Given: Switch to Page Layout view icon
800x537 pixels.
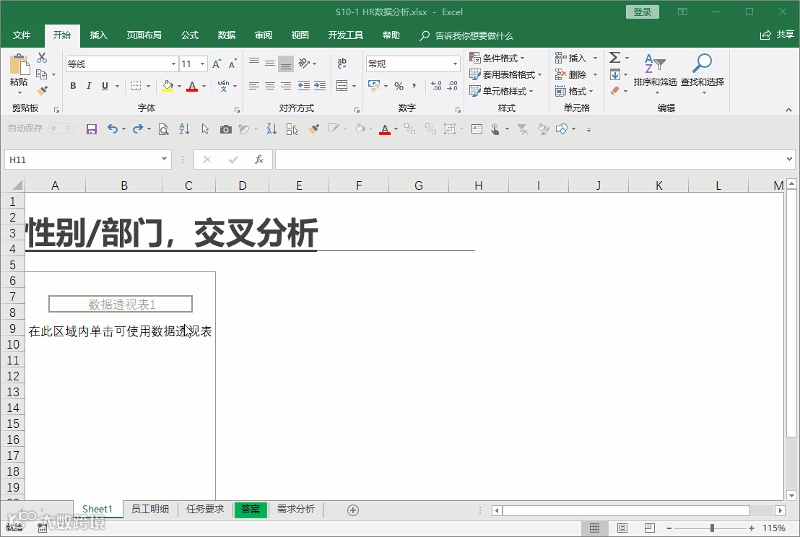Looking at the screenshot, I should pyautogui.click(x=622, y=528).
